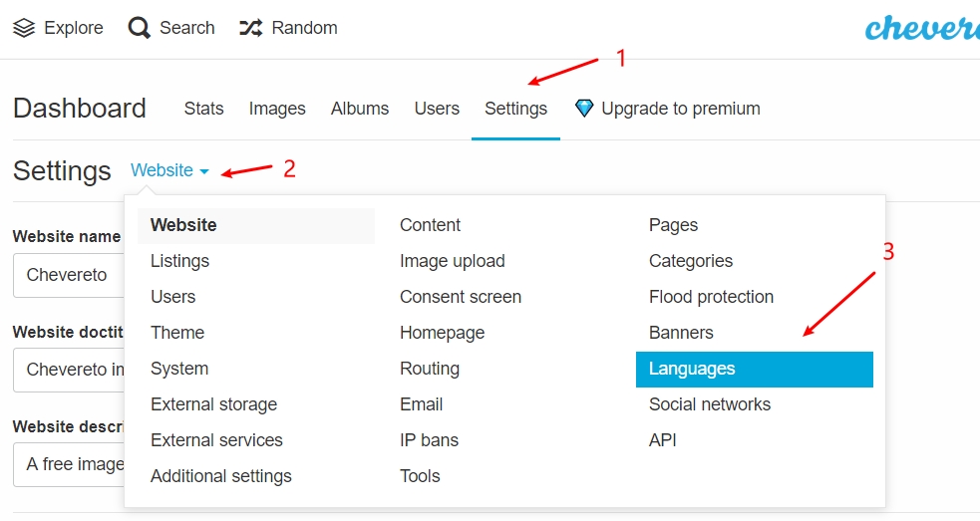Click Upgrade to premium link
The width and height of the screenshot is (980, 521).
681,109
